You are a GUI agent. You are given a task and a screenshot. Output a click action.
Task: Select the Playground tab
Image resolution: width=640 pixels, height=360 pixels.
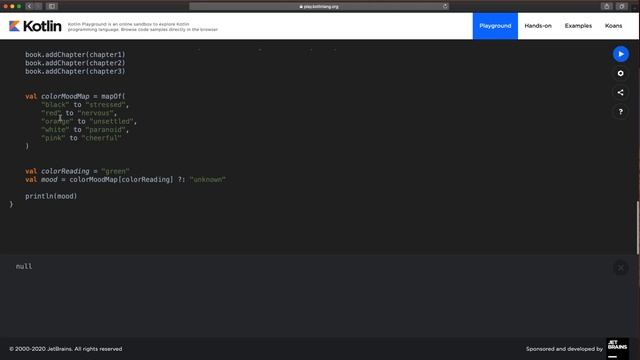click(495, 26)
